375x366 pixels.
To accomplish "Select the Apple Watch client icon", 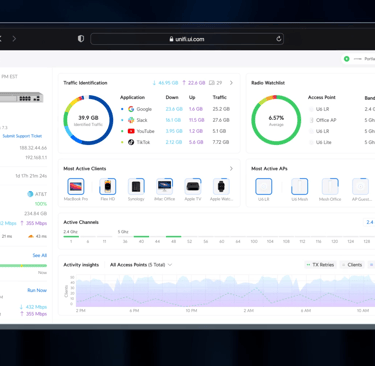I will [x=221, y=187].
